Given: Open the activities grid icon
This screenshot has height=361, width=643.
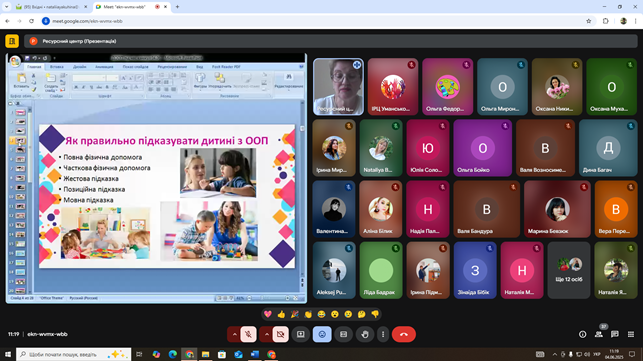Looking at the screenshot, I should [631, 334].
